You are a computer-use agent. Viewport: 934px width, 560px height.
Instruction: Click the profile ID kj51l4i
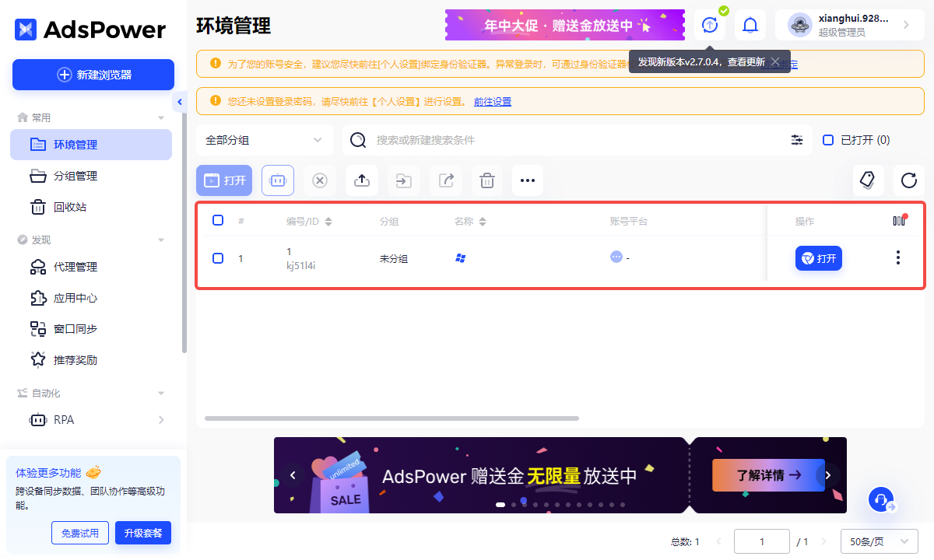300,265
